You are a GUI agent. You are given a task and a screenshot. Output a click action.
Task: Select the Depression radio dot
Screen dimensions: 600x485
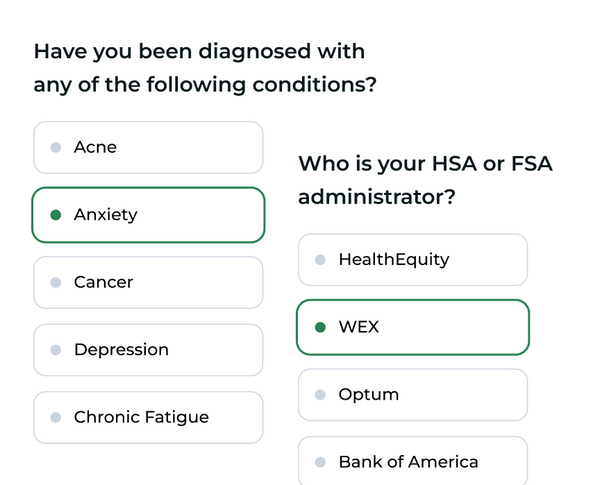(x=56, y=350)
